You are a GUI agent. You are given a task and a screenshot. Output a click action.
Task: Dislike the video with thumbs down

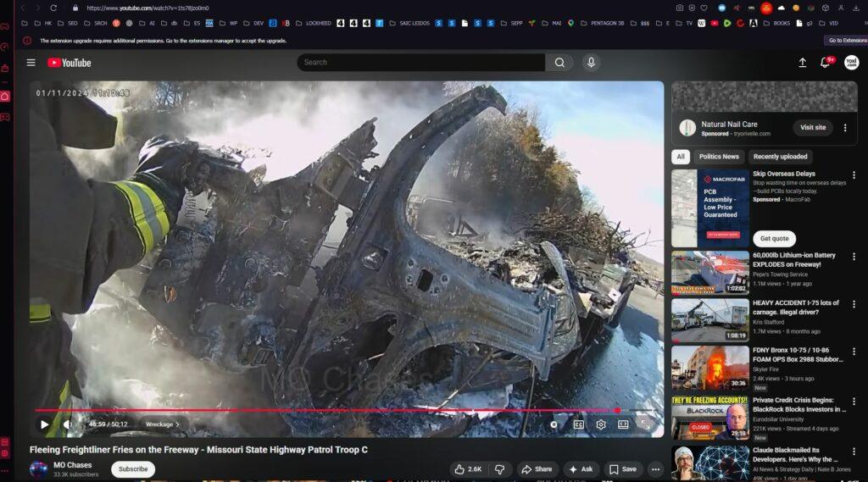[x=500, y=469]
